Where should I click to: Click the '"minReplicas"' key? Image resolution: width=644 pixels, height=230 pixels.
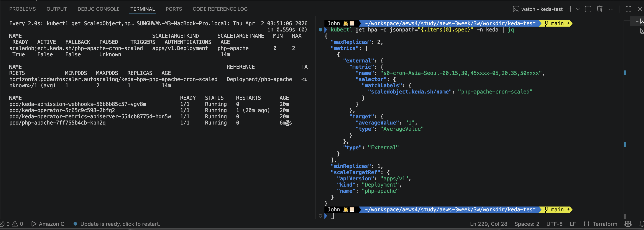click(350, 166)
